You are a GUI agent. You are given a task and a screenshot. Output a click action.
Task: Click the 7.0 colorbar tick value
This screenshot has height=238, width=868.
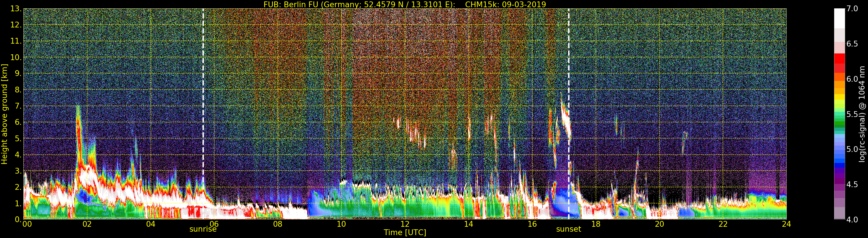(x=852, y=9)
